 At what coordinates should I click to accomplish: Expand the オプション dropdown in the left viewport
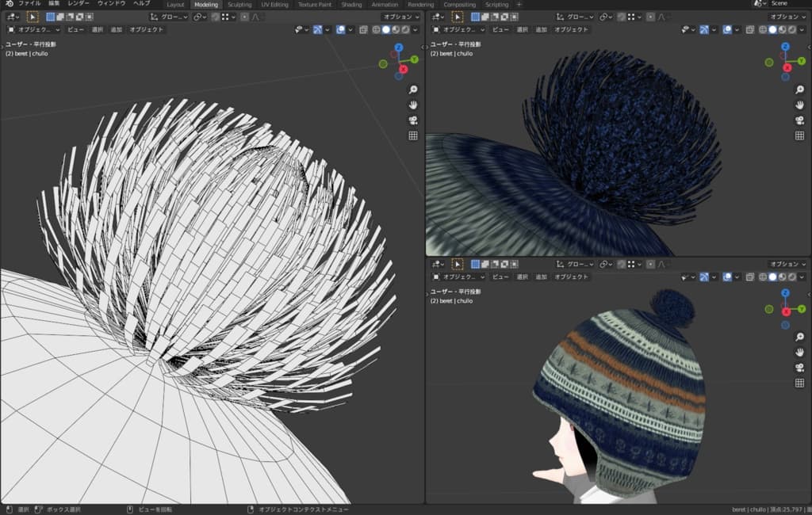tap(400, 17)
